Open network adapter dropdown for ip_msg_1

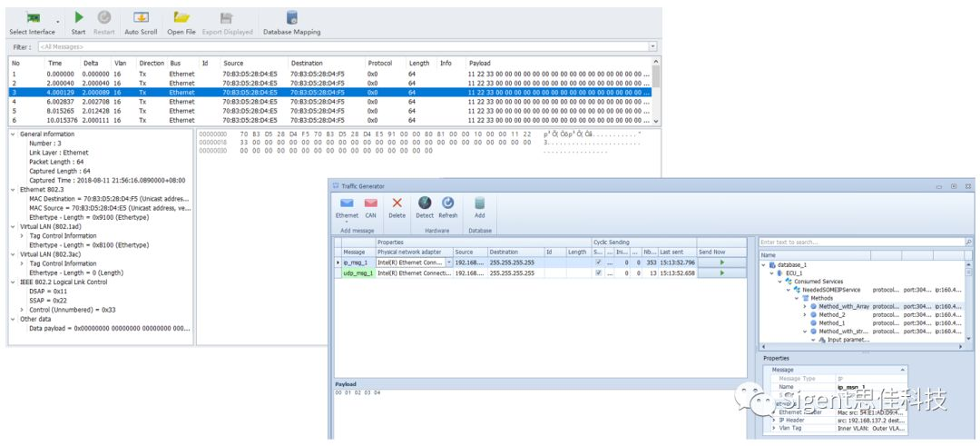pos(449,263)
